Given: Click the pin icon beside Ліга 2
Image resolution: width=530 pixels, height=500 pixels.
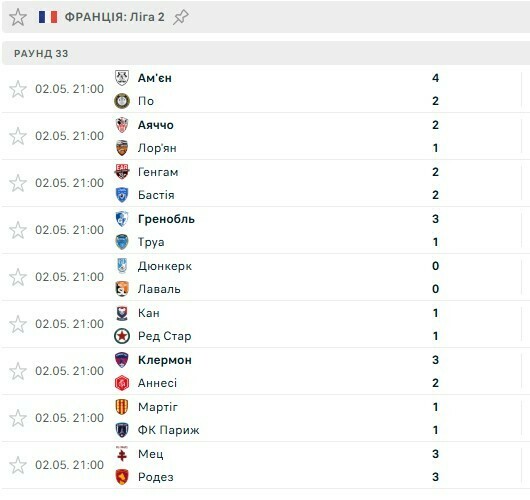Looking at the screenshot, I should [x=180, y=17].
